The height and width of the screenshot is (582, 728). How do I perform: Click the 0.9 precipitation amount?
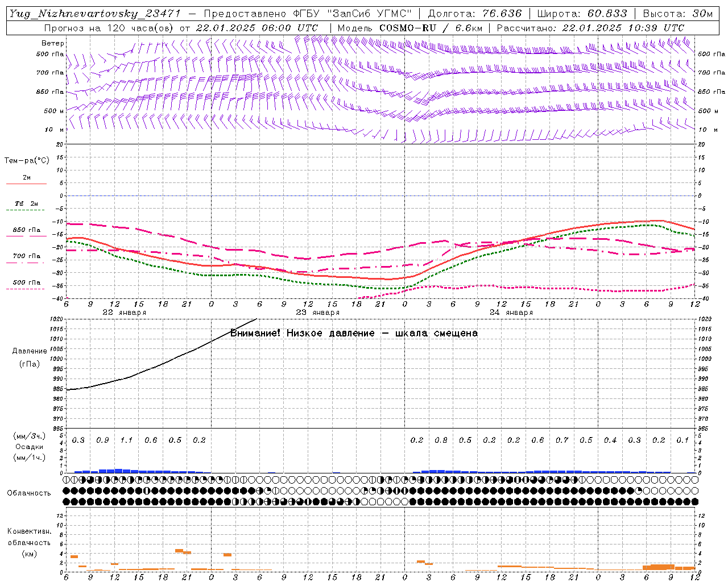click(x=102, y=440)
